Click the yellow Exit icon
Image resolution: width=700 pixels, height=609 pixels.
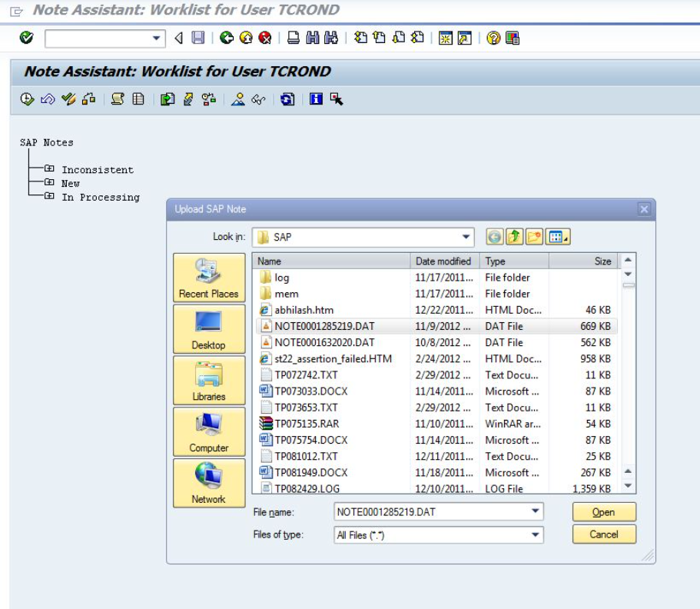pyautogui.click(x=246, y=38)
